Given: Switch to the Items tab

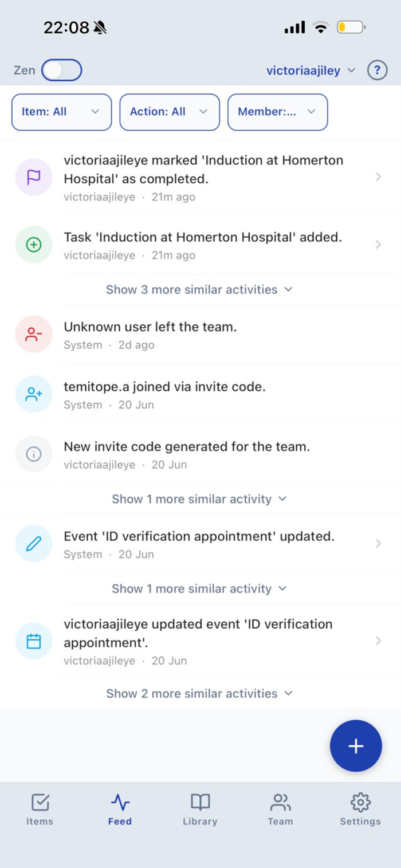Looking at the screenshot, I should coord(40,809).
